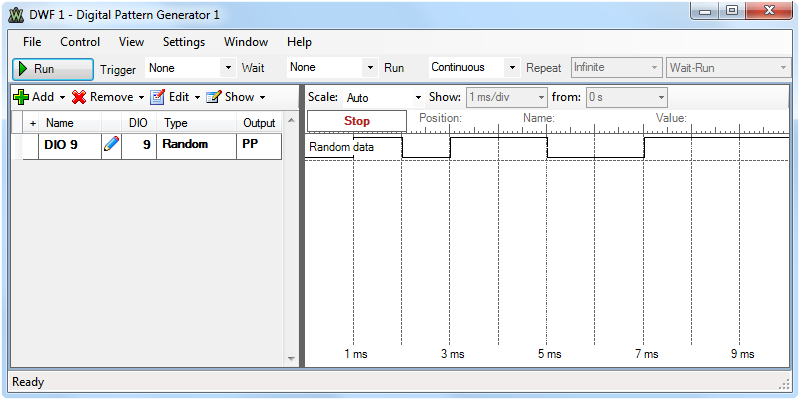Click the Edit notepad icon
This screenshot has height=400, width=800.
coord(157,97)
